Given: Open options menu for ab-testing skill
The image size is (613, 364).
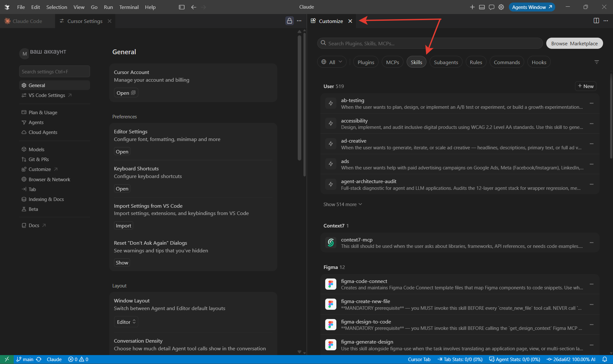Looking at the screenshot, I should 592,103.
